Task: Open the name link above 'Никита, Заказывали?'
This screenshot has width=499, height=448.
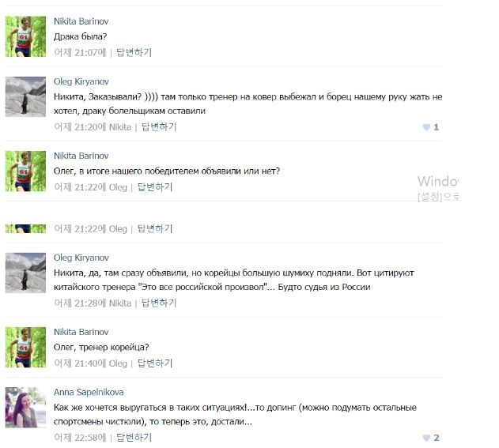Action: [x=81, y=81]
